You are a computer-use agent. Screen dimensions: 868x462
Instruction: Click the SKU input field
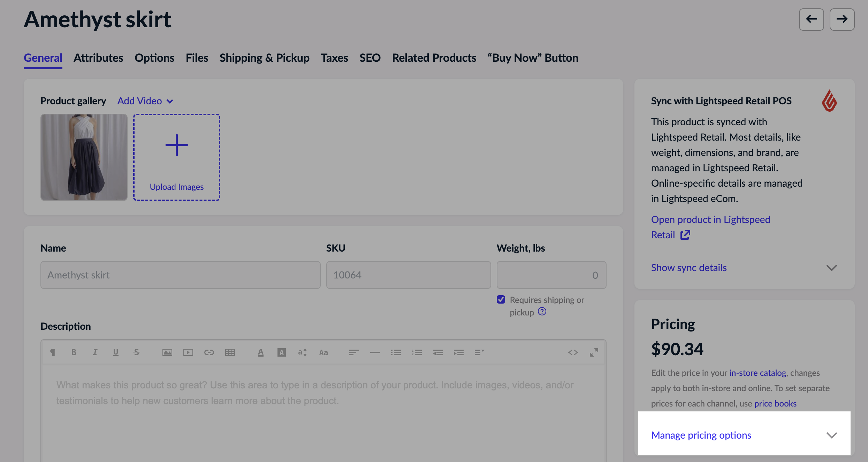tap(409, 275)
